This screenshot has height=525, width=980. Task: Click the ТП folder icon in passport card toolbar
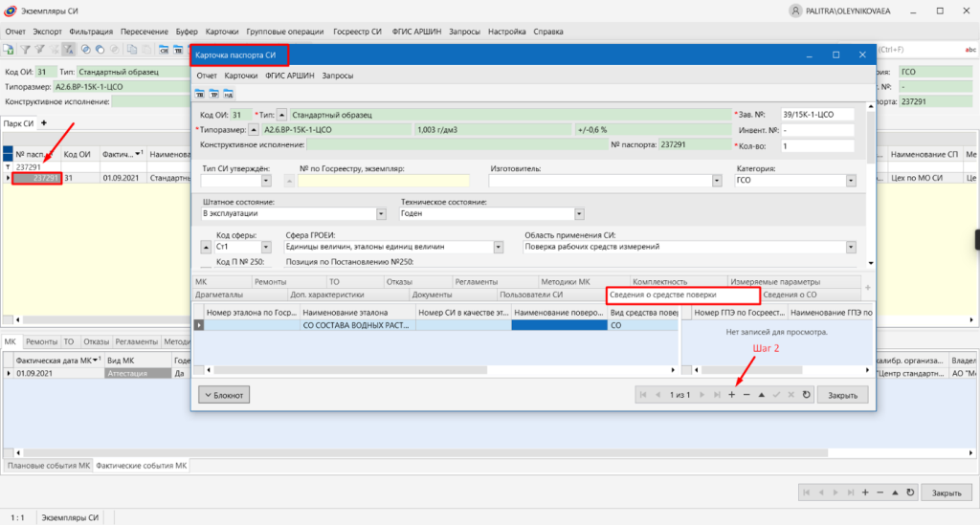pyautogui.click(x=200, y=94)
